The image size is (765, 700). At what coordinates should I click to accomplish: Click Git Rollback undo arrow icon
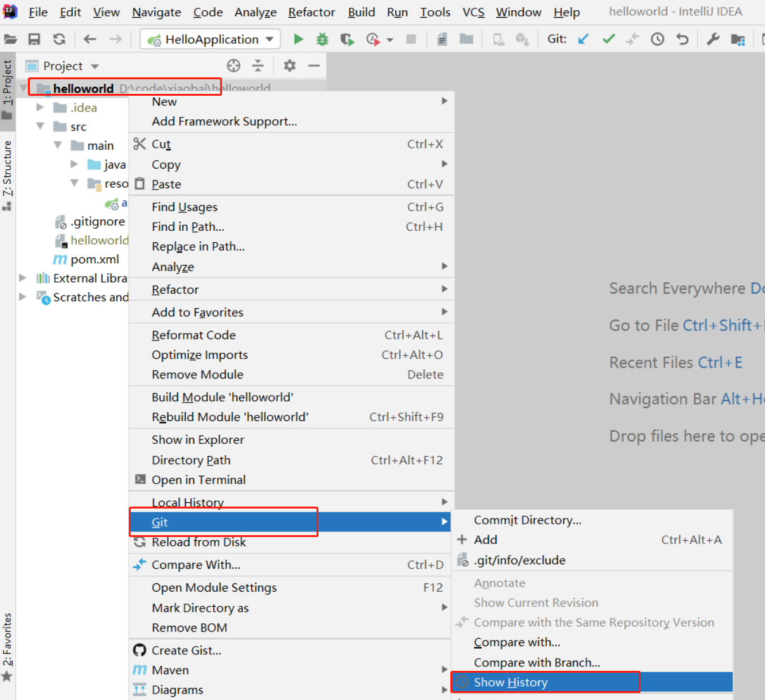pyautogui.click(x=683, y=39)
